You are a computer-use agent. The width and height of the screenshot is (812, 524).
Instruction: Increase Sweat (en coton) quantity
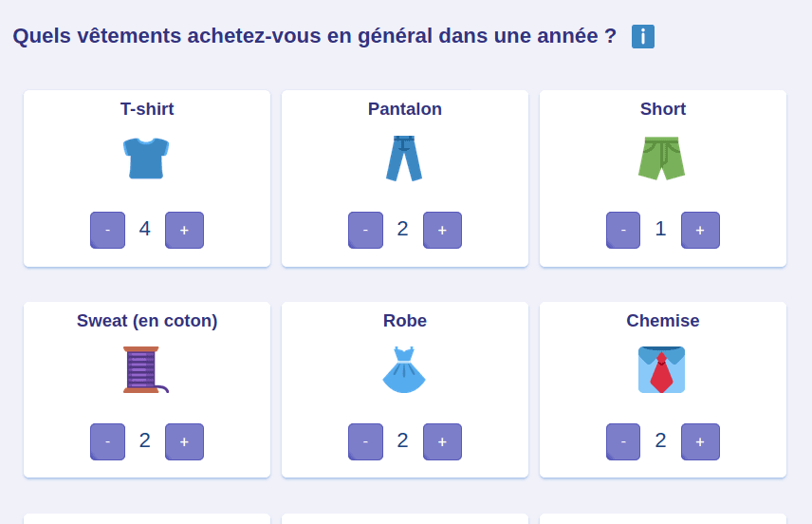point(184,441)
